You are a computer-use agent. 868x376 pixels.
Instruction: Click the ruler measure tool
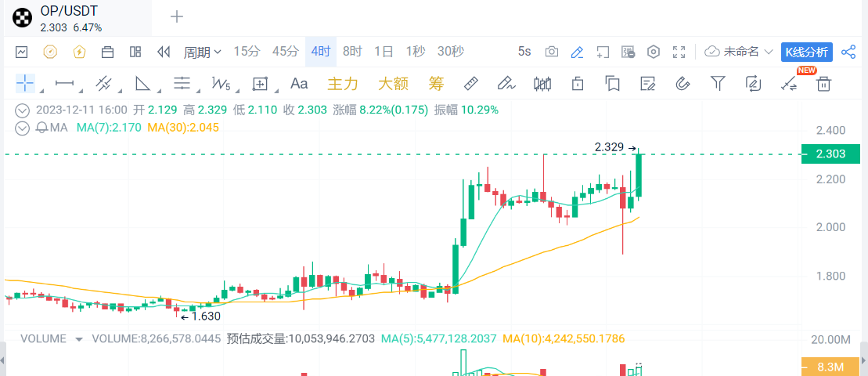470,83
